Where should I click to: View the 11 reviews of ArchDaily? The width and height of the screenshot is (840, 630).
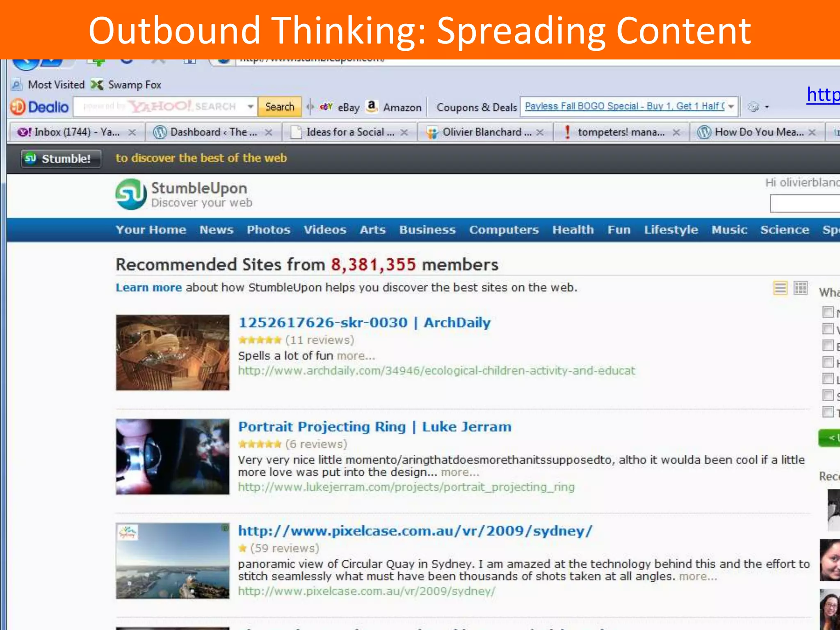point(320,340)
